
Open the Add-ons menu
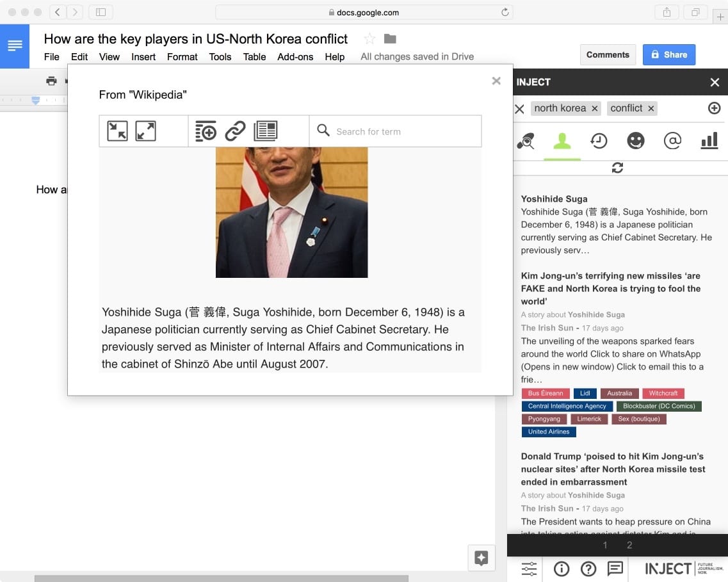(295, 57)
